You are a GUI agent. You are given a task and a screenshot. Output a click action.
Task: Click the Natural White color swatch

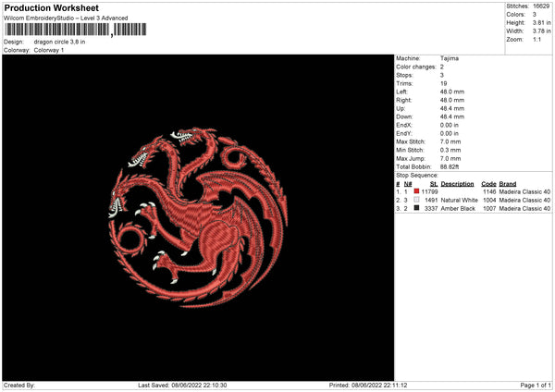click(416, 200)
